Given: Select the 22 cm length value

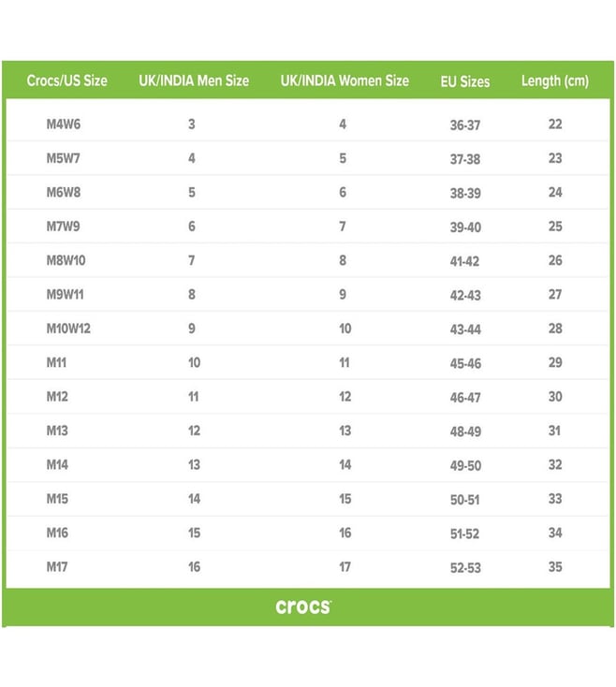Looking at the screenshot, I should (555, 124).
